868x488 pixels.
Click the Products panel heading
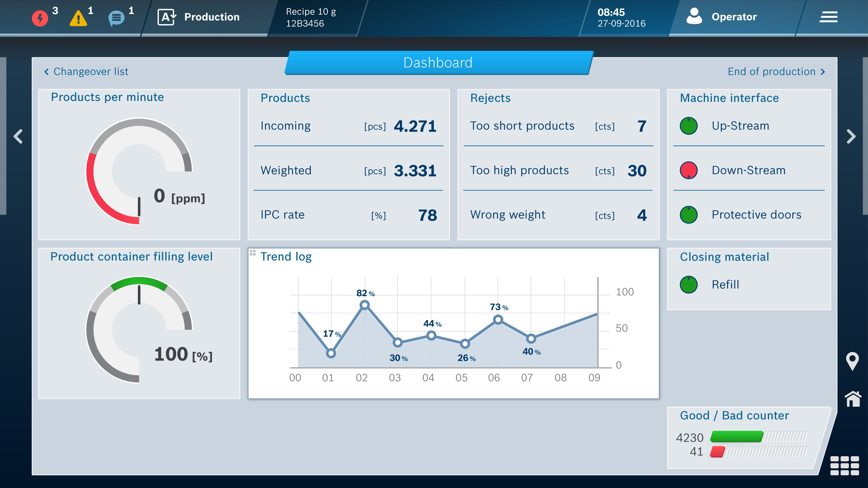[x=285, y=98]
